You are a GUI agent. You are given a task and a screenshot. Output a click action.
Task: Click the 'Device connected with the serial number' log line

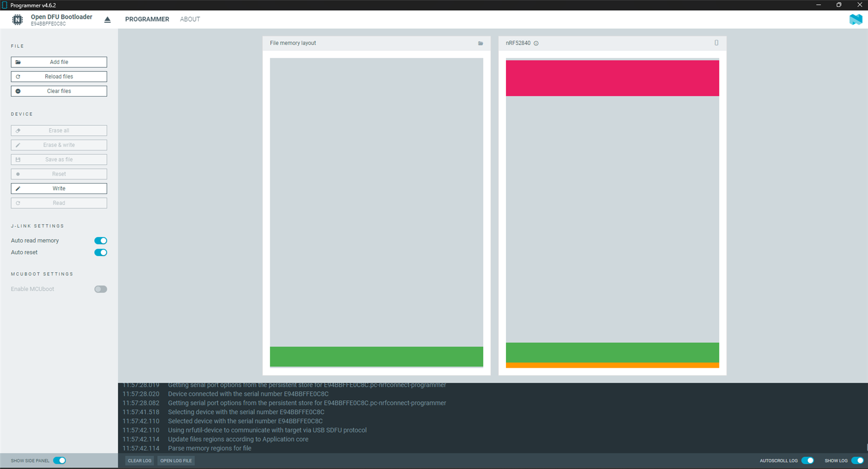point(248,394)
